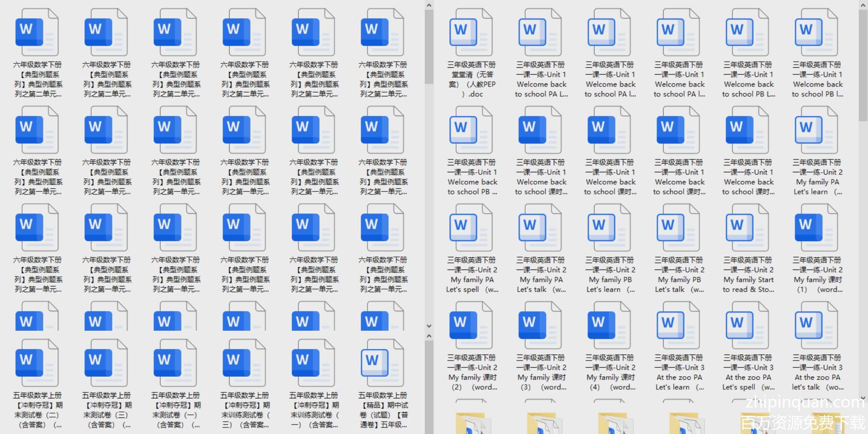Click file name 'At the zoo PA Let's spell'

749,372
